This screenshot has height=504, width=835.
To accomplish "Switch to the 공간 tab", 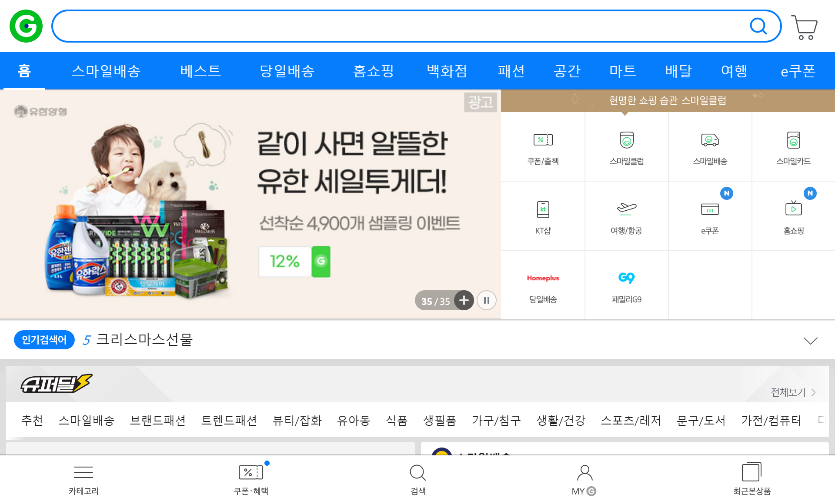I will coord(567,71).
